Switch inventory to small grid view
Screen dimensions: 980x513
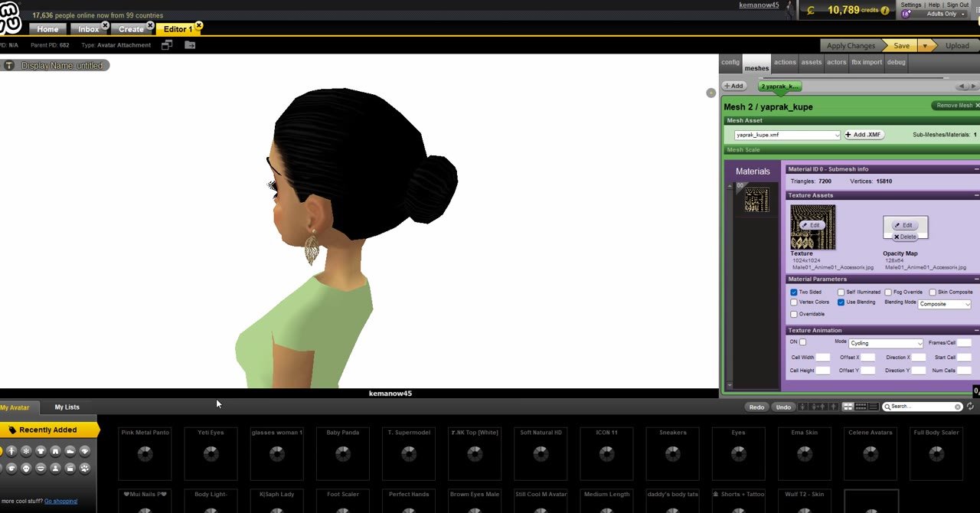pos(861,407)
